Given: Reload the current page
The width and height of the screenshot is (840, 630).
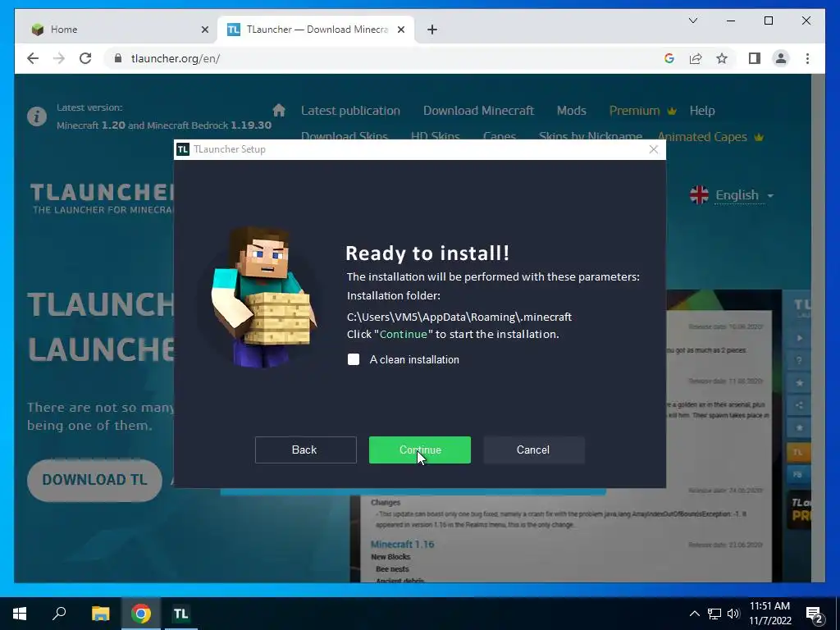Looking at the screenshot, I should (x=85, y=58).
